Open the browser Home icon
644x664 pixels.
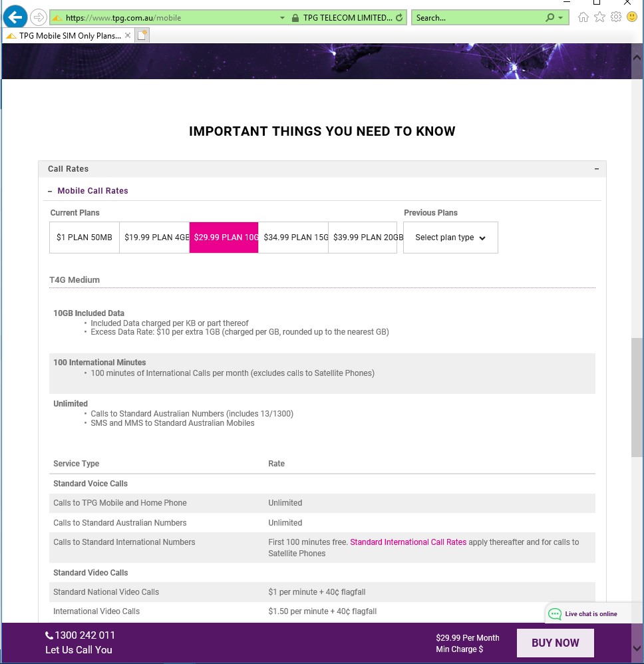[x=583, y=17]
